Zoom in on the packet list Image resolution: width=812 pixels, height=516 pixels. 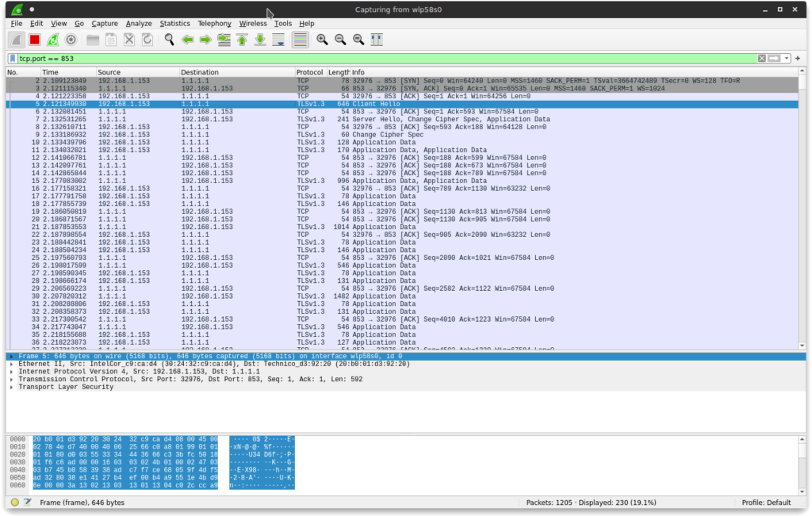[x=321, y=39]
